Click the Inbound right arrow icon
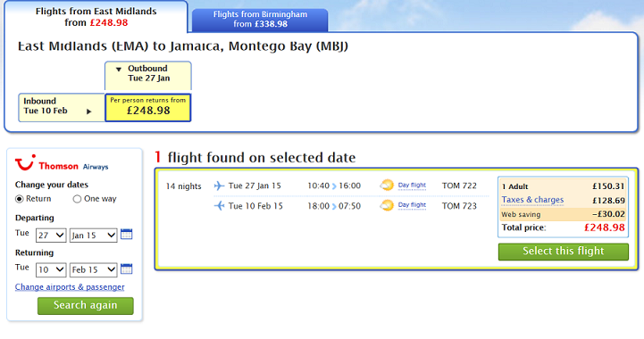Viewport: 644px width, 339px height. pos(88,112)
